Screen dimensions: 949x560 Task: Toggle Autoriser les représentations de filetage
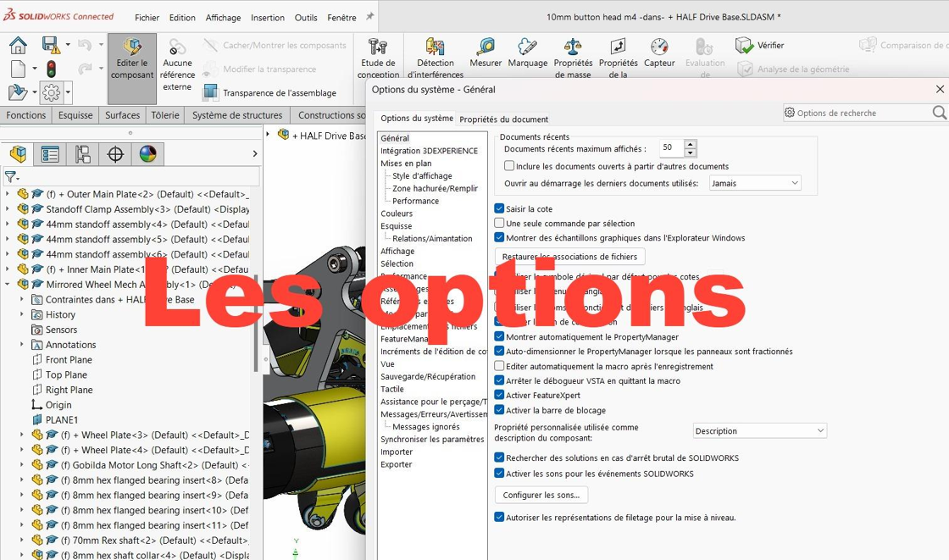[x=499, y=518]
